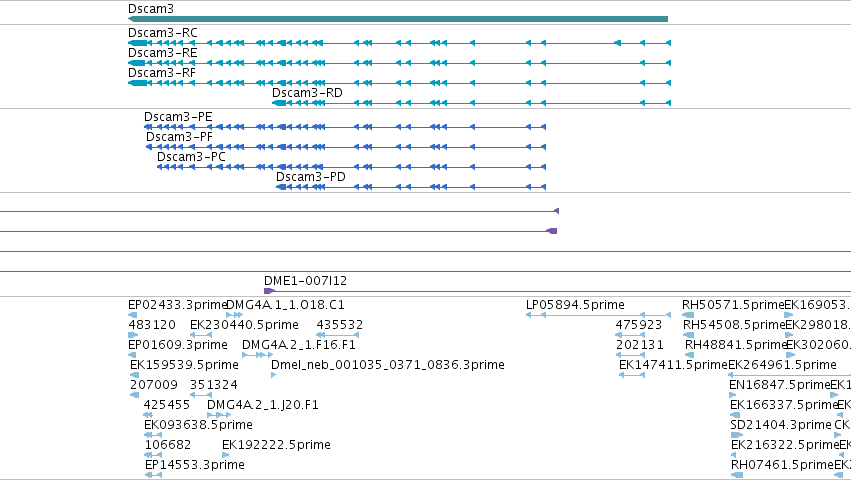The height and width of the screenshot is (480, 851).
Task: Select the EK166337.5prime label
Action: coord(784,405)
